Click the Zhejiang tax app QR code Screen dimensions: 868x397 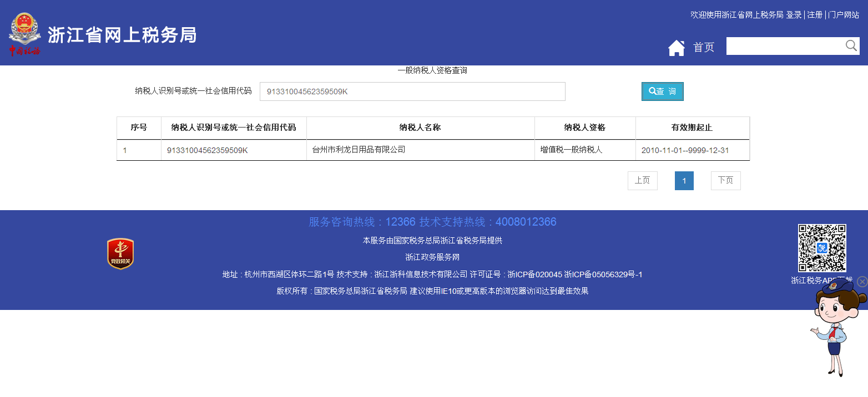point(822,248)
